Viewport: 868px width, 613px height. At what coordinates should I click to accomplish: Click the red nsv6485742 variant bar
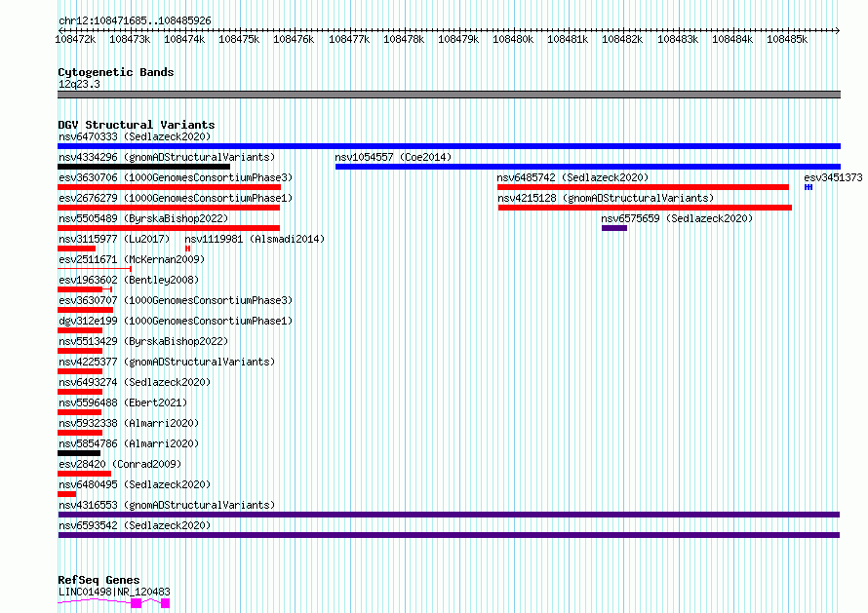[644, 187]
